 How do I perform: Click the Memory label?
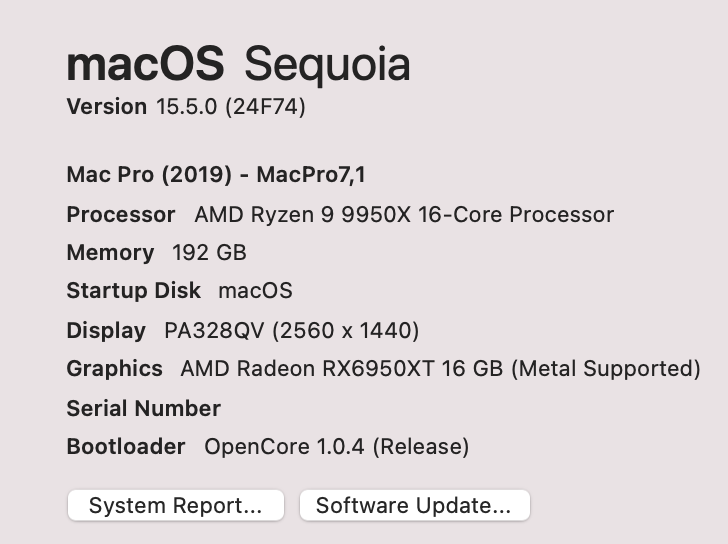click(110, 253)
